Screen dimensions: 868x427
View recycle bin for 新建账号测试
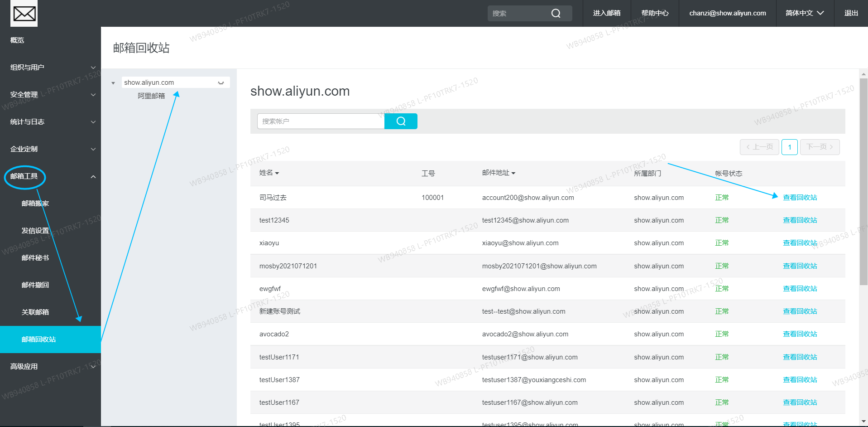[x=800, y=311]
